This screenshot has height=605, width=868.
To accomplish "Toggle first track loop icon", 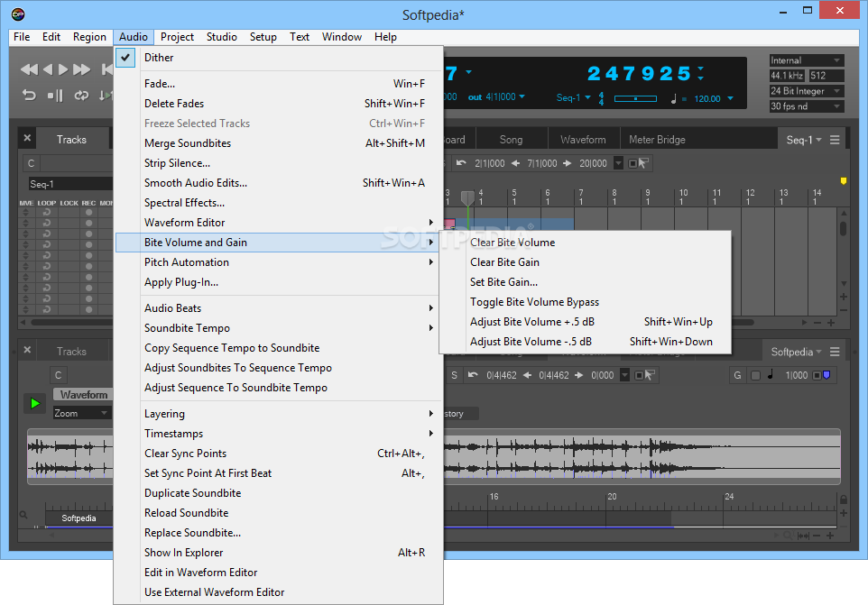I will coord(47,213).
